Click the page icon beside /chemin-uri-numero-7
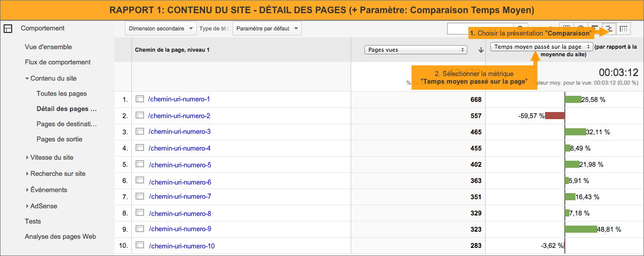Screen dimensions: 644x256 click(x=140, y=197)
